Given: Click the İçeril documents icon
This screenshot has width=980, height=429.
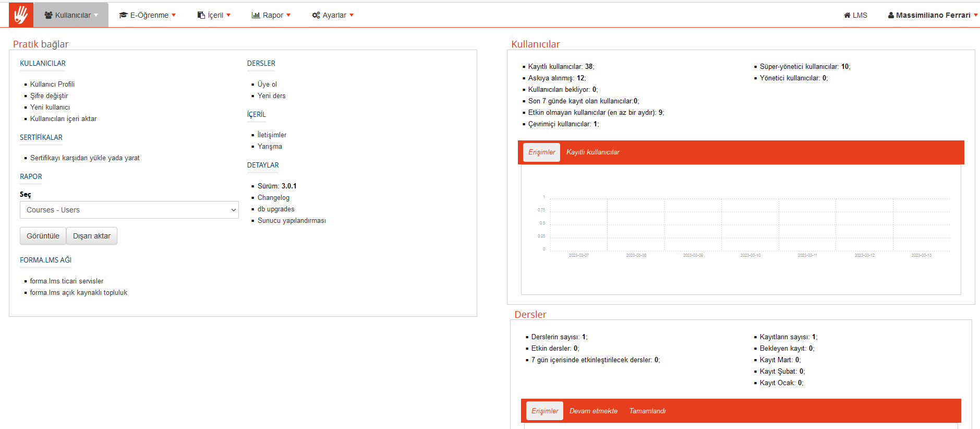Looking at the screenshot, I should point(201,15).
